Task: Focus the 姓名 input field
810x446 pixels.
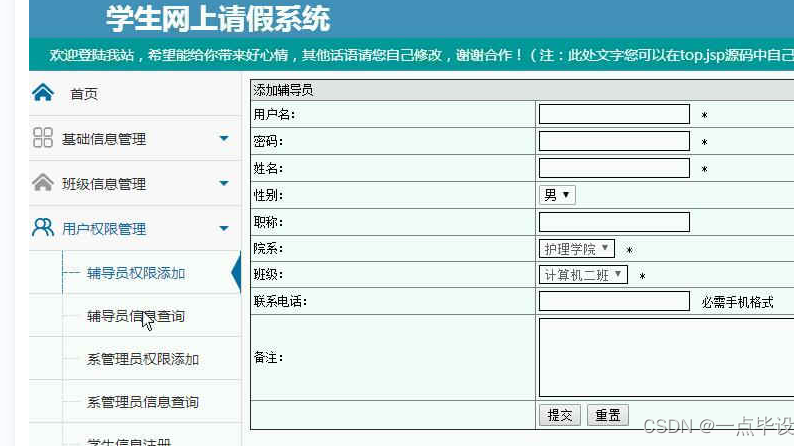Action: [x=614, y=168]
